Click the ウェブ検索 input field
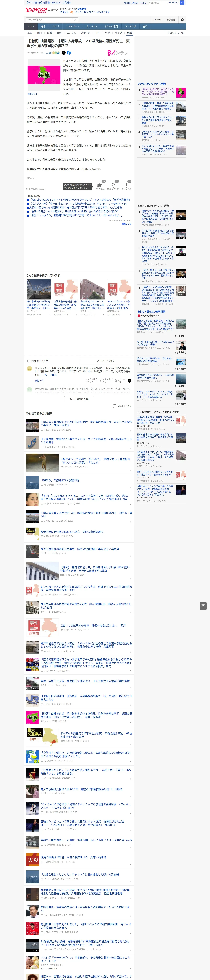The height and width of the screenshot is (980, 210). (157, 3)
